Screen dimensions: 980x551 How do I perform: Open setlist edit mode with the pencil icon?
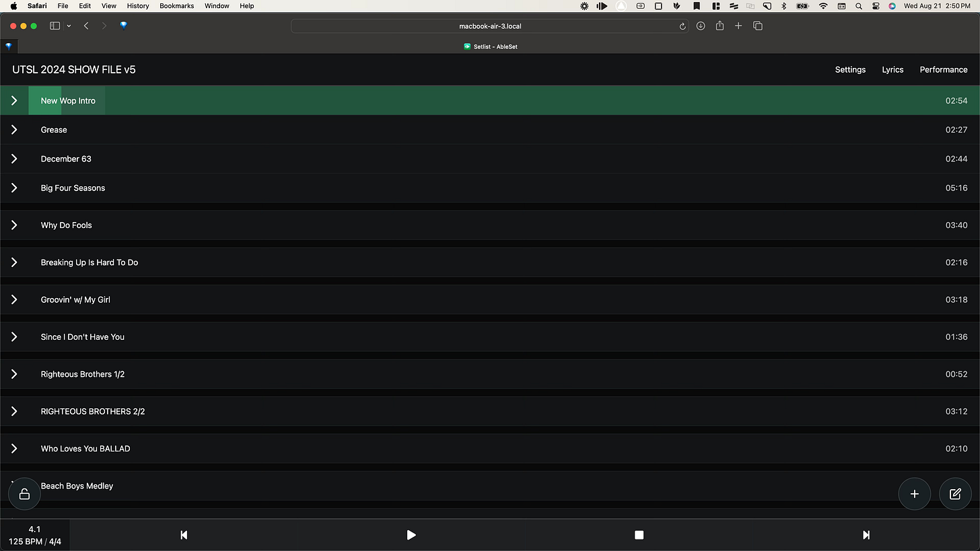pos(955,494)
